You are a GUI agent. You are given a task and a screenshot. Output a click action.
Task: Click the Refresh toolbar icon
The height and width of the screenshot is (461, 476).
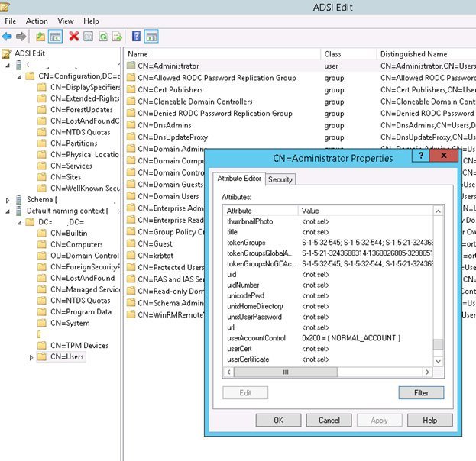pos(103,37)
